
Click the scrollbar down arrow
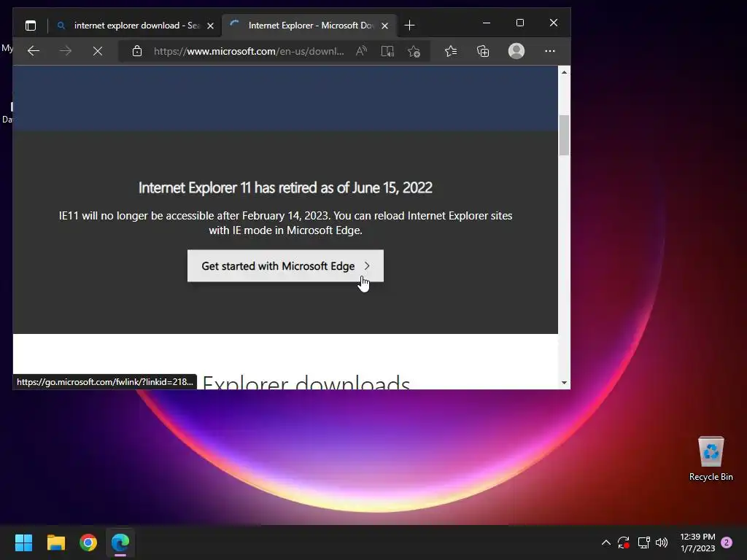(x=564, y=383)
